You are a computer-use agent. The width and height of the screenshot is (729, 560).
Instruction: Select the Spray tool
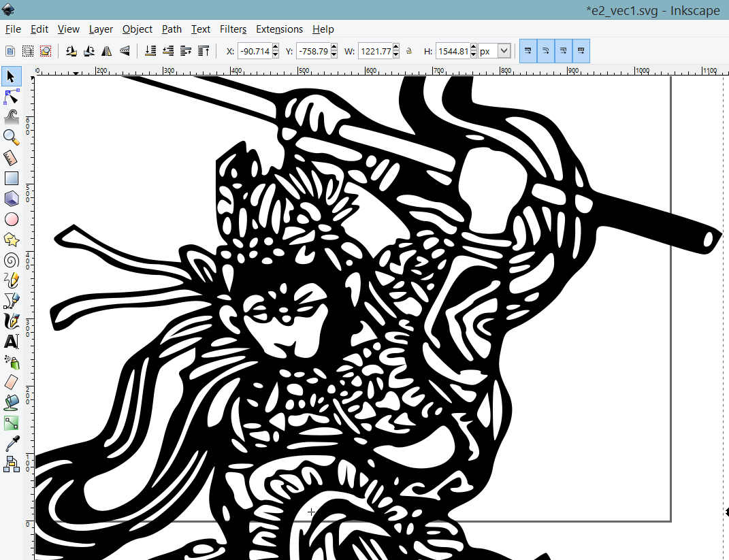[x=11, y=362]
